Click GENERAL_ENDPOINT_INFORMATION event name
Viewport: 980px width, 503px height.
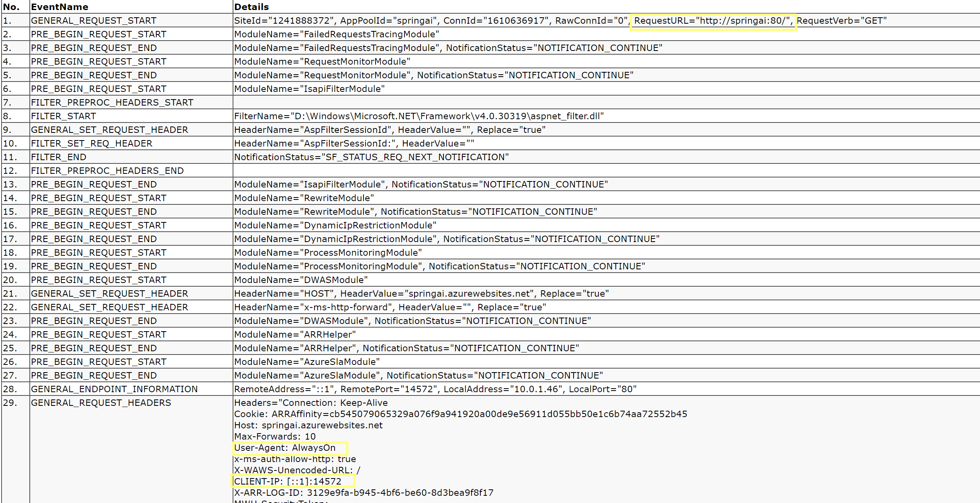(x=114, y=389)
